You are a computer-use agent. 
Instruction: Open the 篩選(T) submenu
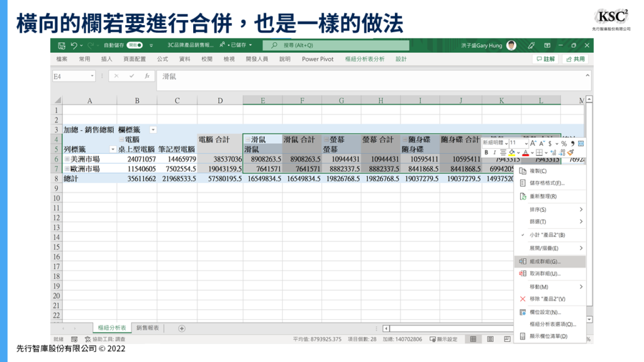tap(550, 222)
